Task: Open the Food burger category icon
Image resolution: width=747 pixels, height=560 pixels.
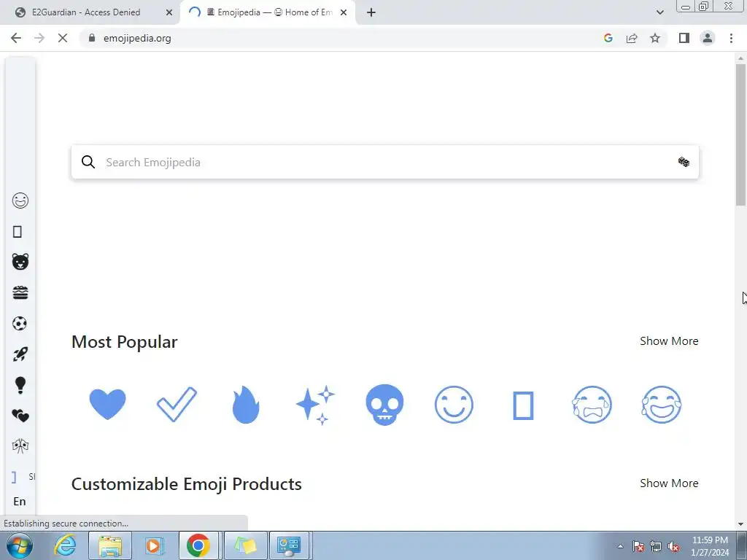Action: (20, 292)
